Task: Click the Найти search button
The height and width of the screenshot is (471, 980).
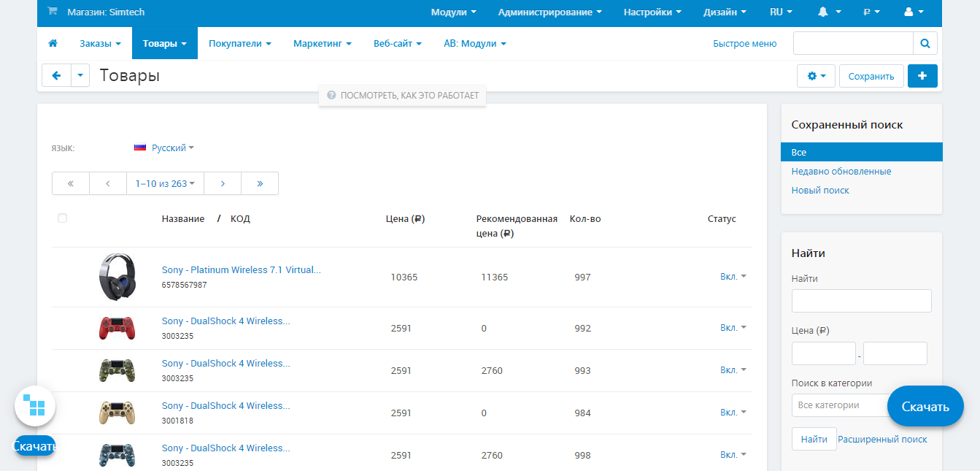Action: (814, 439)
